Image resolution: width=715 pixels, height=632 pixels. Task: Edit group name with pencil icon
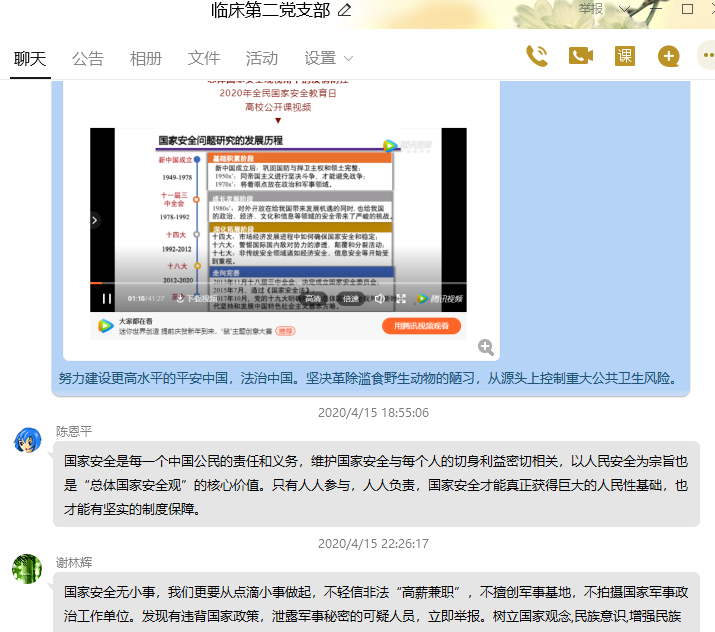coord(345,11)
